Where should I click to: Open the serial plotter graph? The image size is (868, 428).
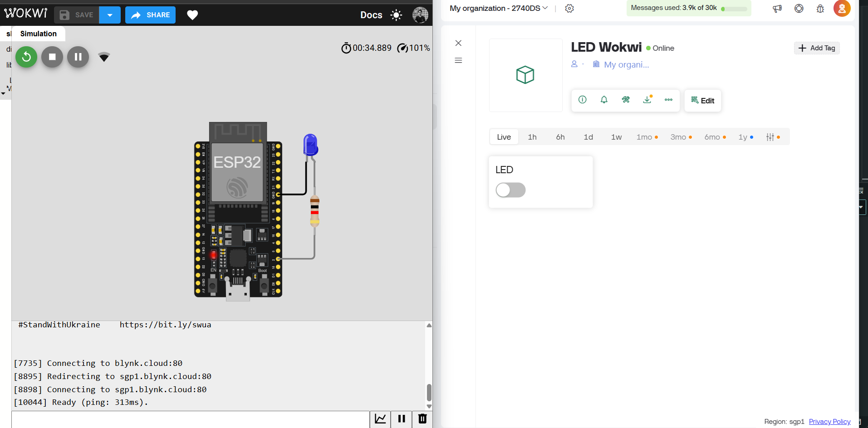[380, 419]
